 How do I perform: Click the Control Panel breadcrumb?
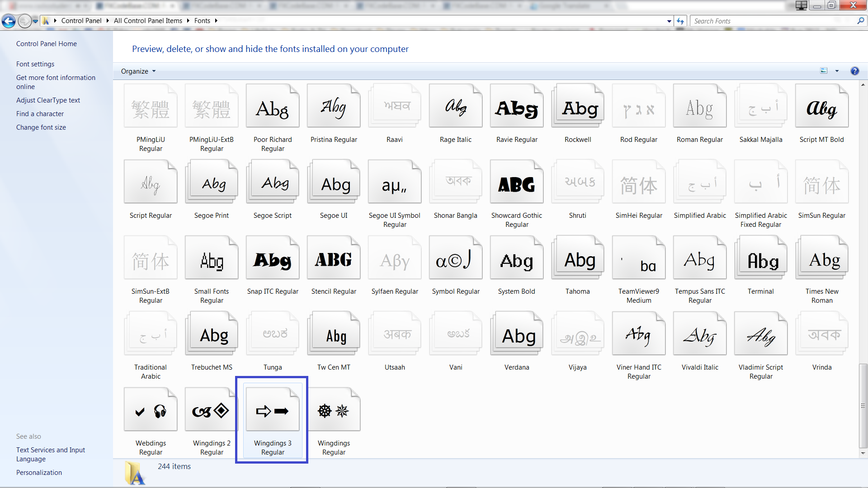click(x=81, y=21)
